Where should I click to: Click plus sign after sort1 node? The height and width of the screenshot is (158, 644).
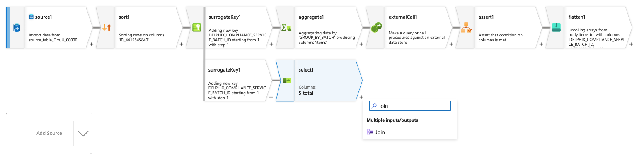point(181,44)
